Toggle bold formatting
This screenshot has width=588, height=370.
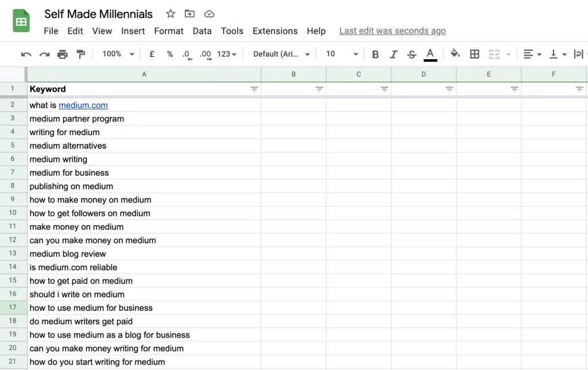point(374,53)
